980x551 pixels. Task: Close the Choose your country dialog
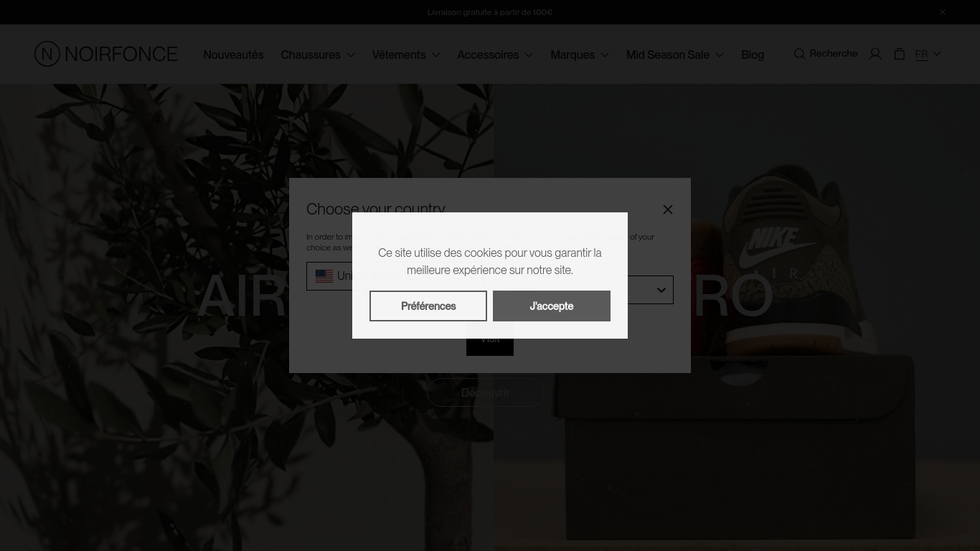pyautogui.click(x=668, y=209)
